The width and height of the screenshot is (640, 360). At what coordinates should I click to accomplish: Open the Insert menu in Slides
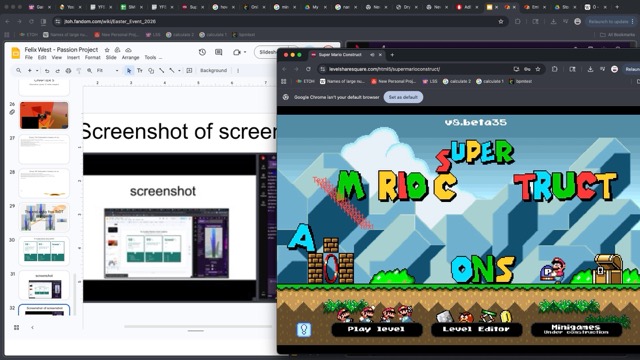point(73,58)
